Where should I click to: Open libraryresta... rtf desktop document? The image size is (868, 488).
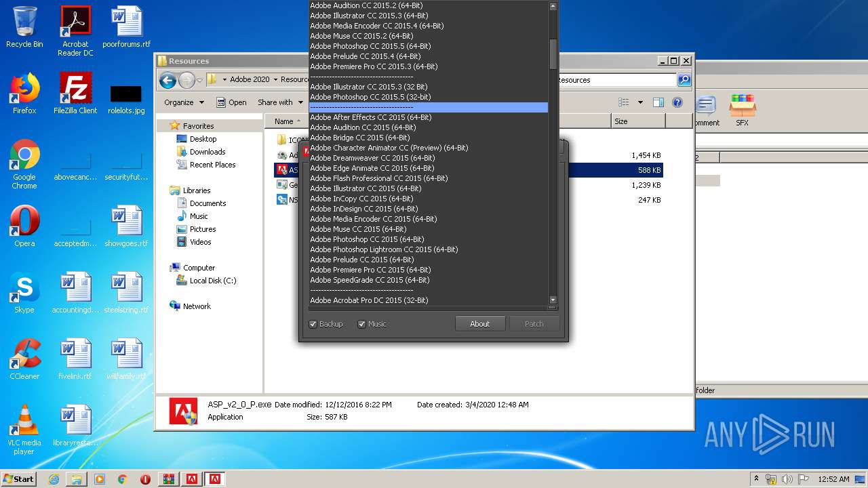(x=75, y=426)
